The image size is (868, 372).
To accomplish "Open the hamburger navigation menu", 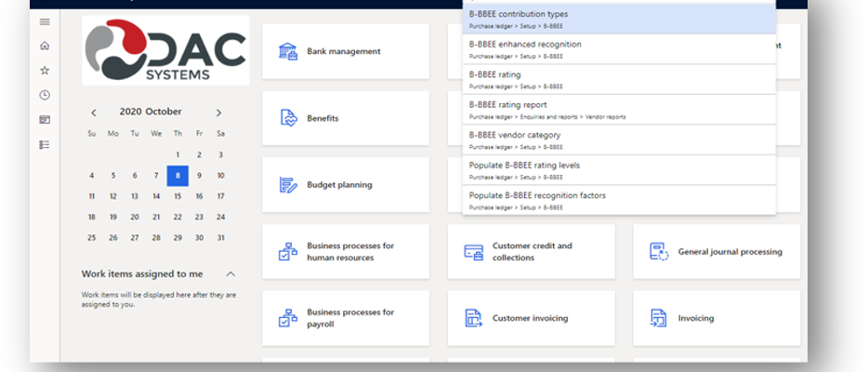I will [x=45, y=21].
